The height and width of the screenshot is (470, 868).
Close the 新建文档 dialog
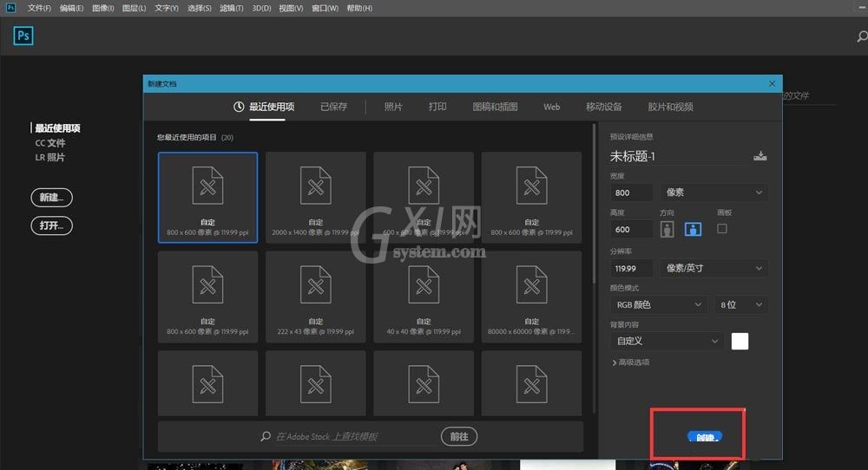click(x=773, y=83)
